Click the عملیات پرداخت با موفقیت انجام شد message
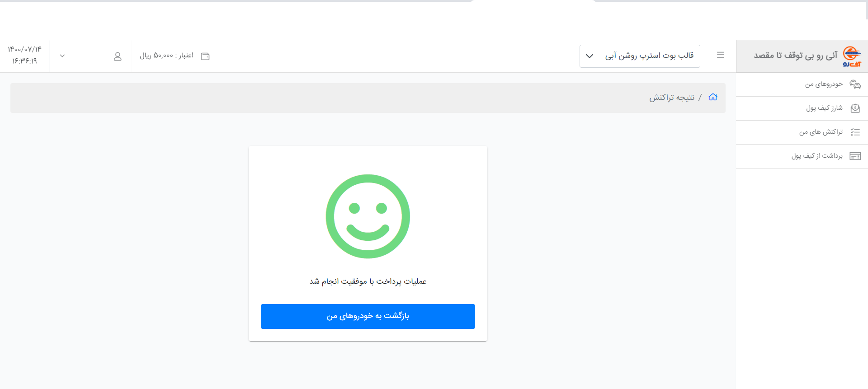Image resolution: width=868 pixels, height=389 pixels. 368,281
